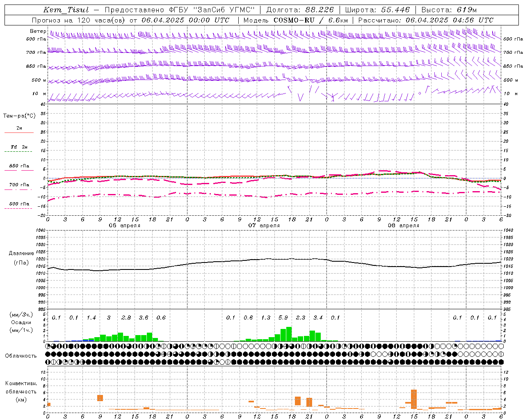Click 'Рассчитано: 06.04.2025 04:56 UTC' timestamp
Viewport: 525px width, 420px height.
pos(426,20)
